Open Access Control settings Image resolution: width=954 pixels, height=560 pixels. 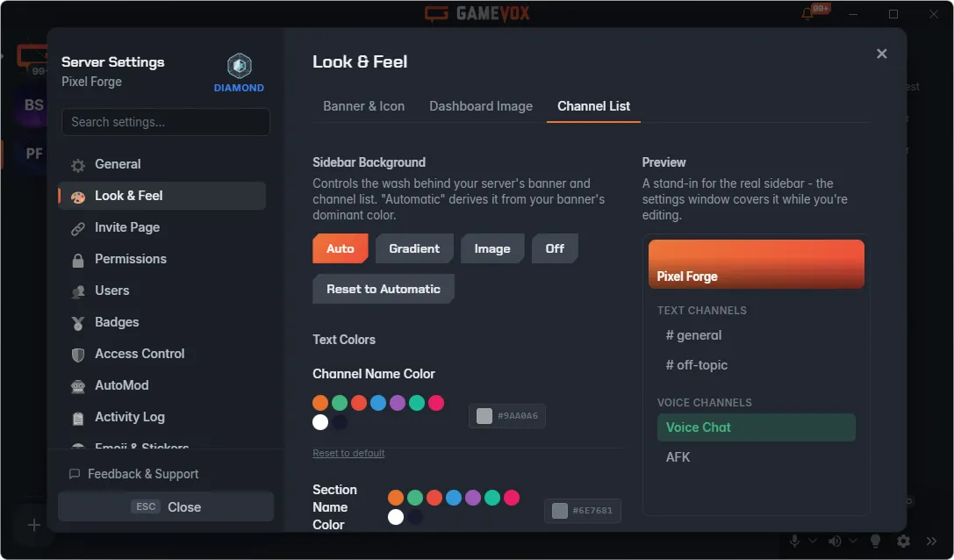[161, 355]
